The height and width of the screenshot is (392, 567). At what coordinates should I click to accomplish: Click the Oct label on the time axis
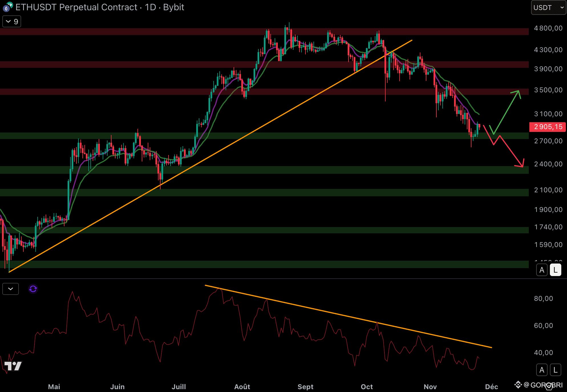[x=366, y=387]
